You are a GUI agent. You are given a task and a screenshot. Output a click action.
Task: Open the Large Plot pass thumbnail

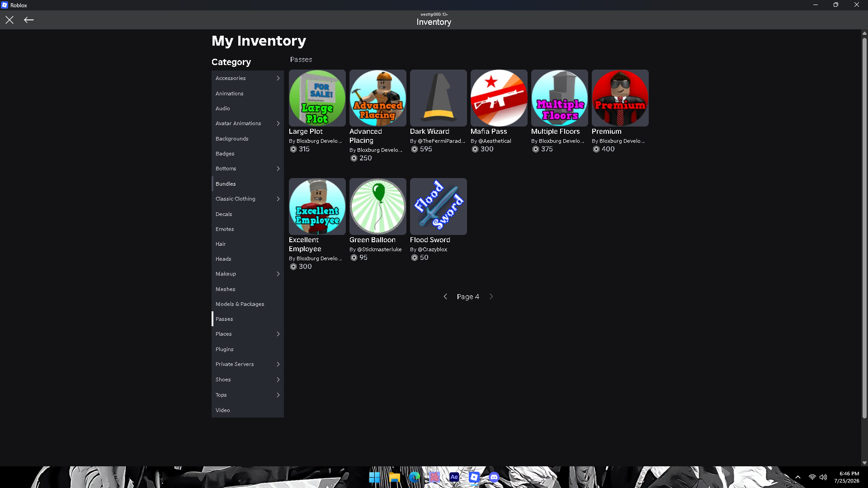click(317, 98)
